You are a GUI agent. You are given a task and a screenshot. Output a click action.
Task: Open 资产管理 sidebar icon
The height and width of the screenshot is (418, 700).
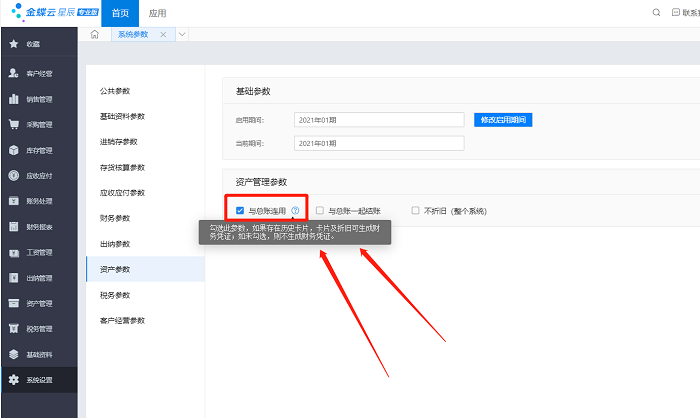click(x=13, y=303)
